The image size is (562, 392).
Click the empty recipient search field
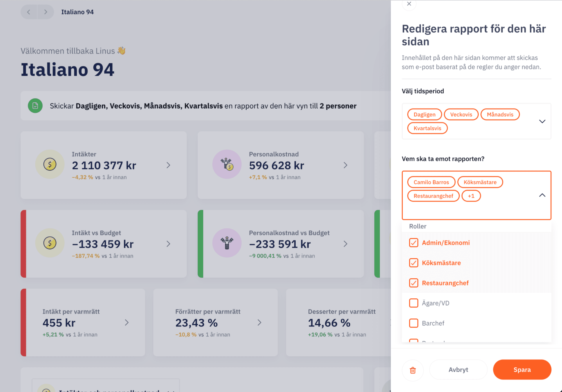click(x=470, y=210)
